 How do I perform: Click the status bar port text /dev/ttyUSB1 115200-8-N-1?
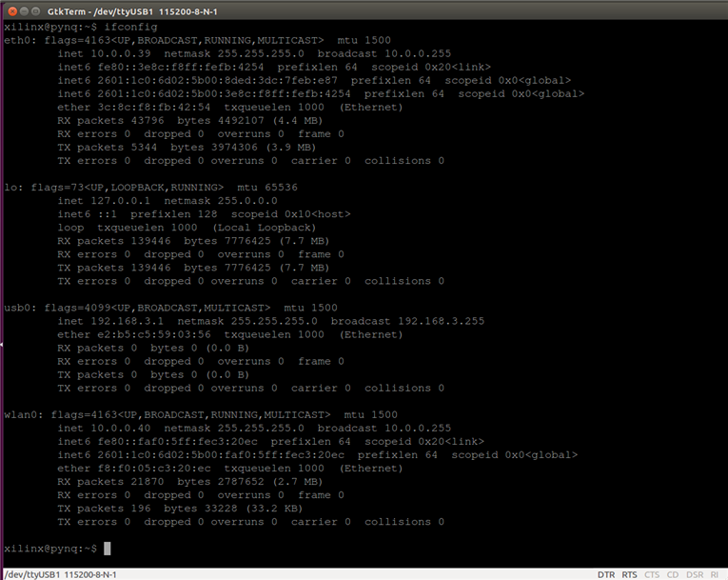(60, 575)
